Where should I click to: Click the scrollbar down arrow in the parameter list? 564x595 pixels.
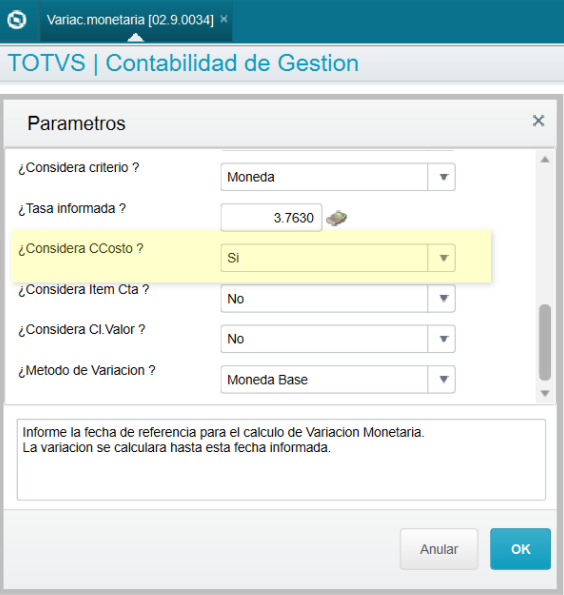(x=545, y=393)
